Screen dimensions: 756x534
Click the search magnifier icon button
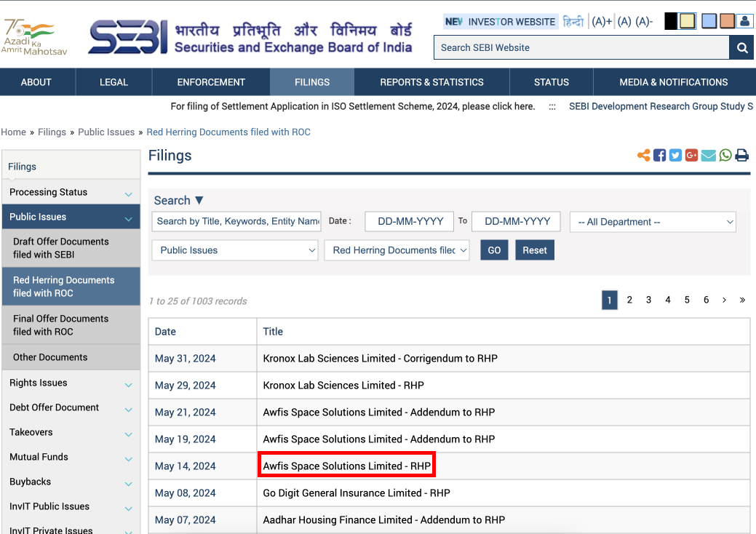[x=741, y=48]
